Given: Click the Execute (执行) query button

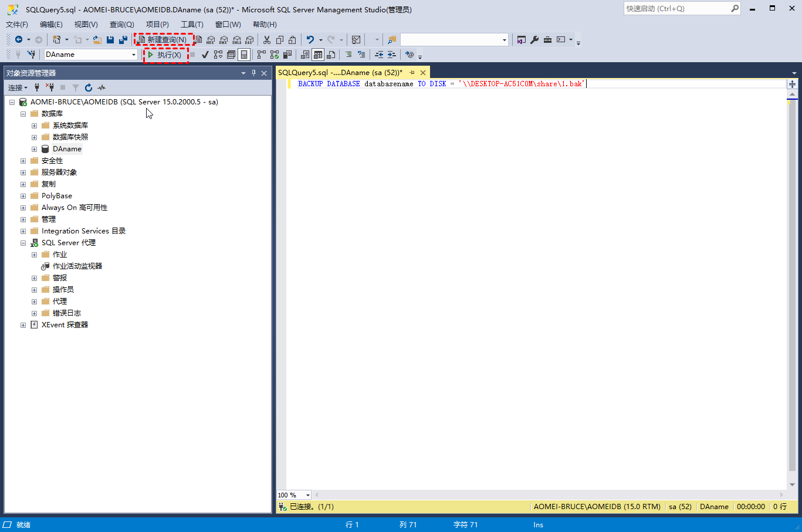Looking at the screenshot, I should pyautogui.click(x=165, y=55).
